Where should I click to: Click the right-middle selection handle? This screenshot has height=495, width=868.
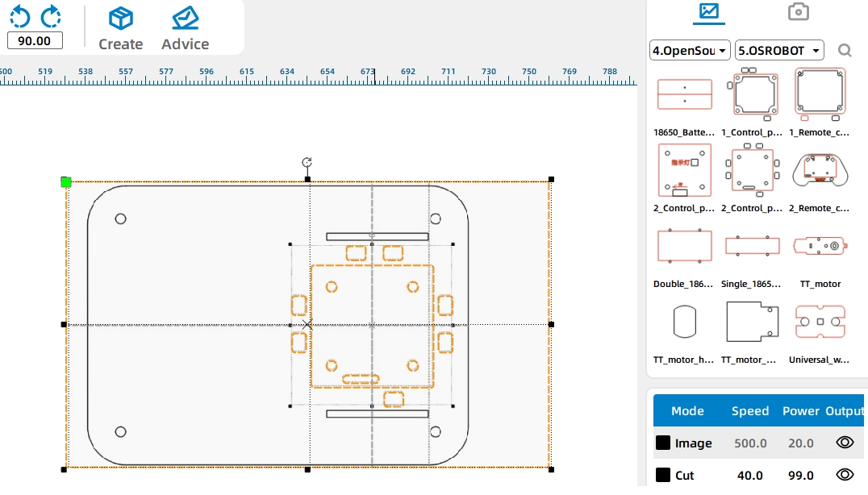click(551, 325)
